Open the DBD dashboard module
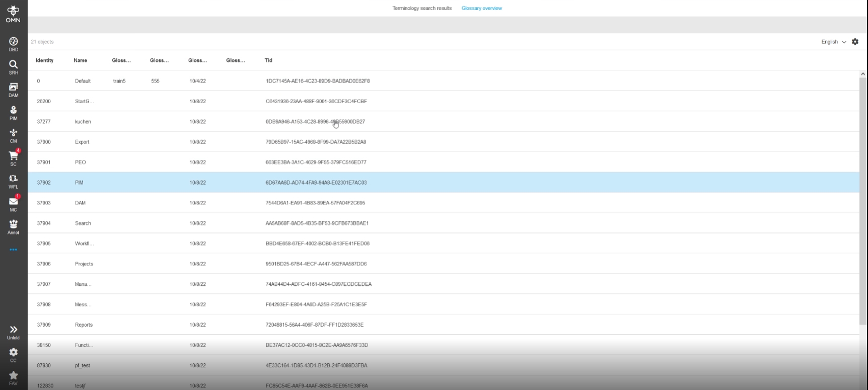This screenshot has width=868, height=390. tap(14, 44)
